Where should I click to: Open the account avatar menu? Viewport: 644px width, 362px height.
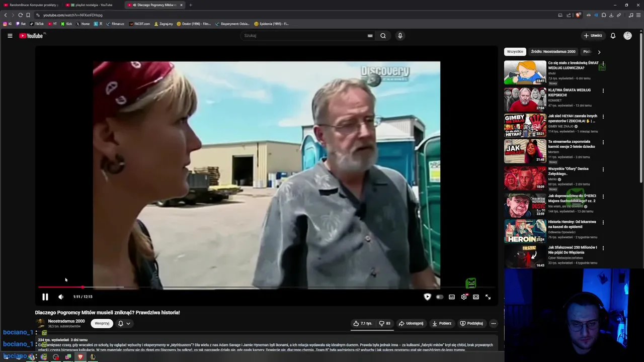627,36
